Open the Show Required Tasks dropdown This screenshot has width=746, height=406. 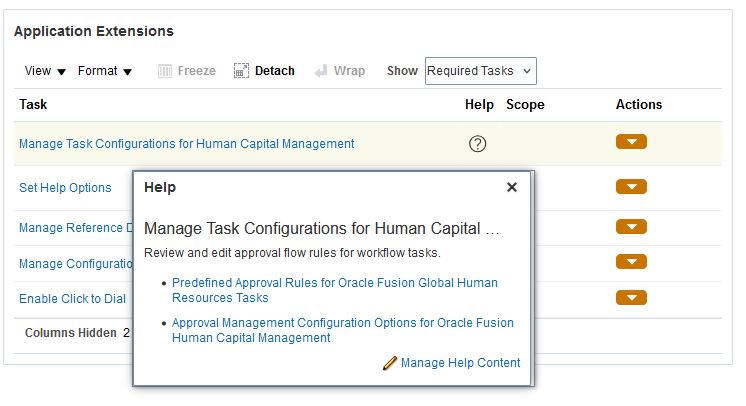481,71
